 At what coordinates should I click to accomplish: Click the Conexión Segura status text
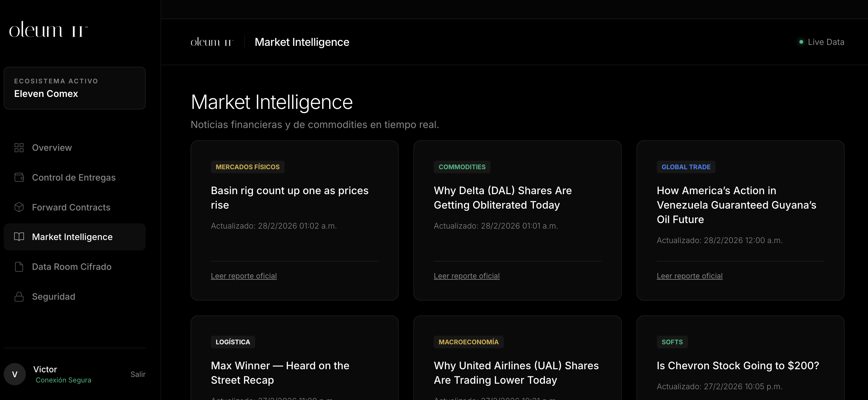pyautogui.click(x=63, y=380)
